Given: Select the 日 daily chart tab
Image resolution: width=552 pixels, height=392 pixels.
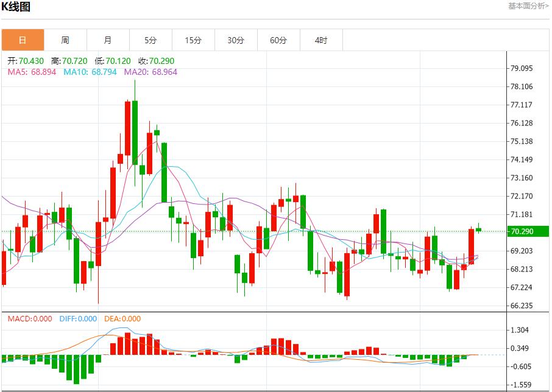Looking at the screenshot, I should (x=23, y=40).
